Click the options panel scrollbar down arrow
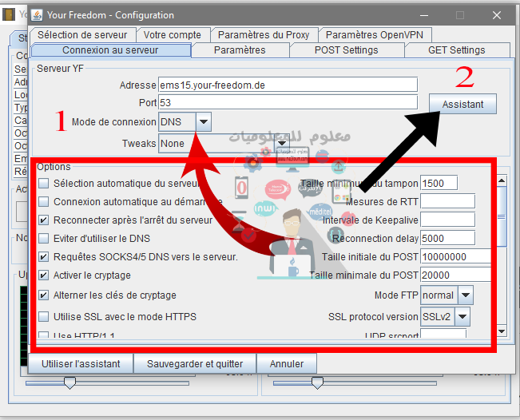520x420 pixels. tap(502, 331)
